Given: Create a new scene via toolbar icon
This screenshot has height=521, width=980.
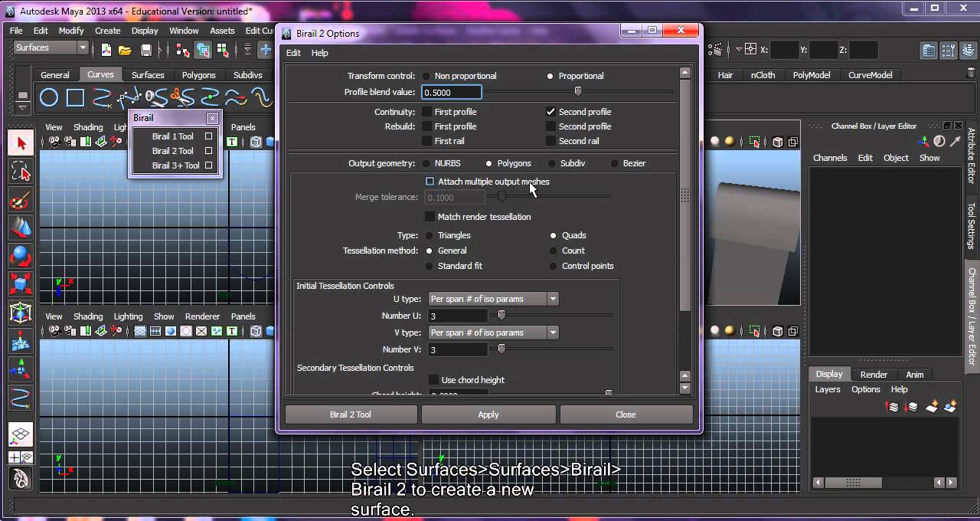Looking at the screenshot, I should [106, 50].
